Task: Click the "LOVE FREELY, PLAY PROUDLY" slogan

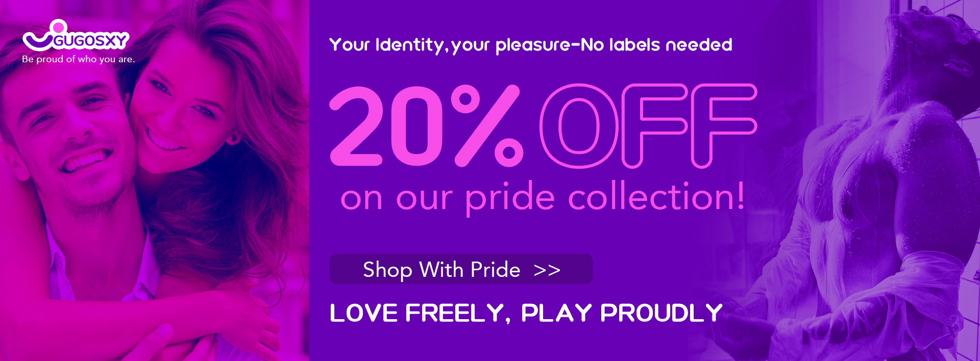Action: point(526,313)
